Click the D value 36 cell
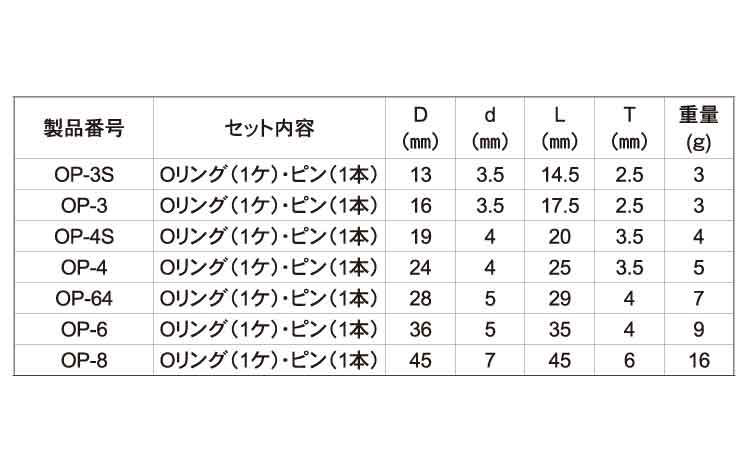 (421, 329)
